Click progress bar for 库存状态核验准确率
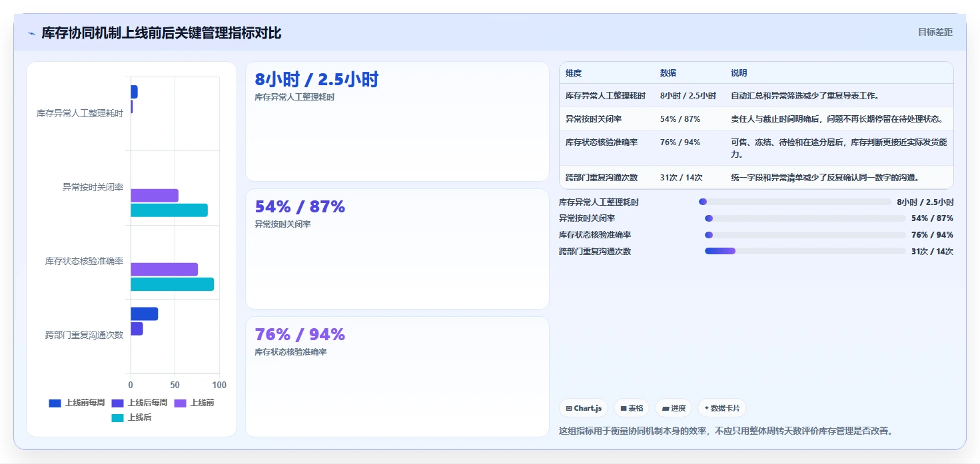This screenshot has width=980, height=464. tap(805, 235)
